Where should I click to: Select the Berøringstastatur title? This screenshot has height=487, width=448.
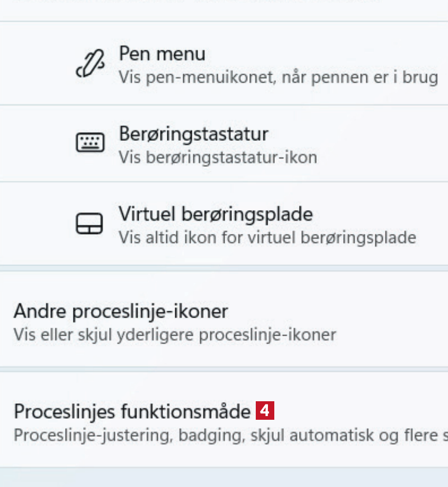coord(193,133)
